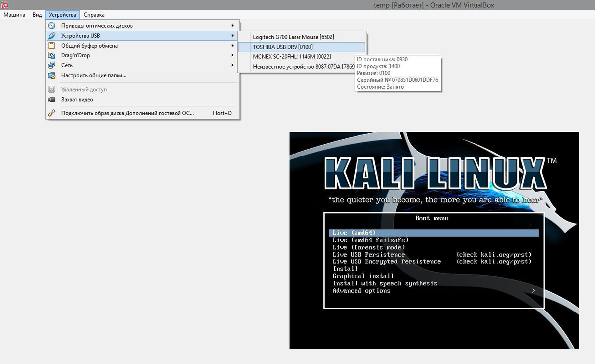595x364 pixels.
Task: Choose Подключить образ диска Дополнений гостевой ОС
Action: point(143,113)
